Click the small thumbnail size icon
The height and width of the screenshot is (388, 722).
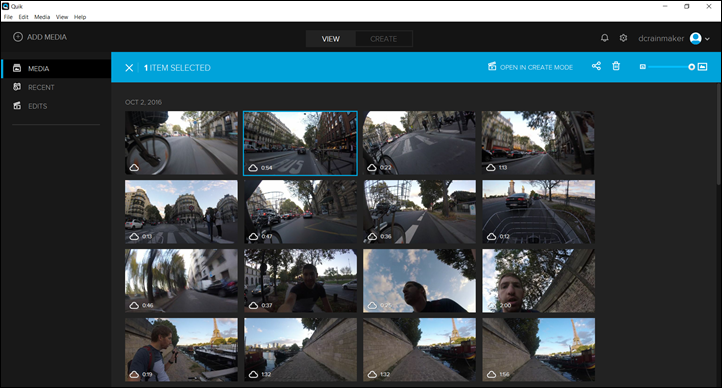tap(643, 67)
